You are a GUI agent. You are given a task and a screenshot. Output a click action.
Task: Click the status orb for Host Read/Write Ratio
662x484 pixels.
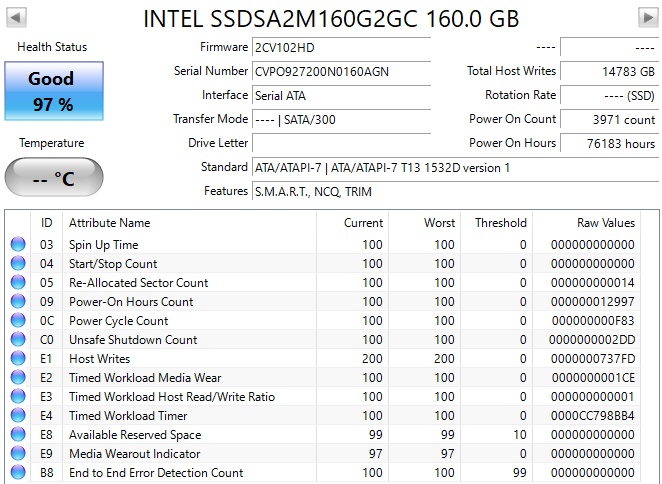pos(18,397)
